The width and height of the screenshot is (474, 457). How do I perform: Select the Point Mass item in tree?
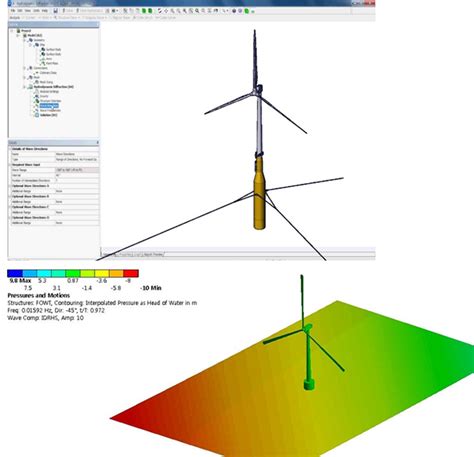pos(49,63)
